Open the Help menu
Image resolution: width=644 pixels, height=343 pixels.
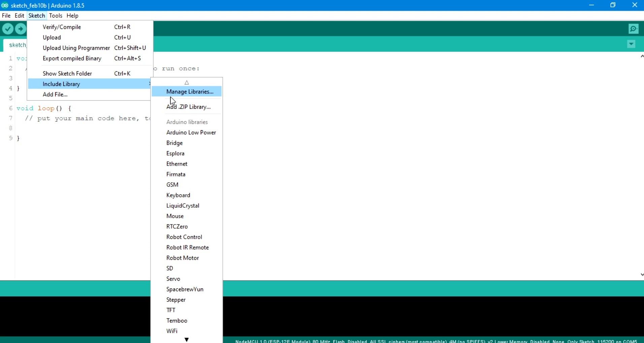[72, 15]
